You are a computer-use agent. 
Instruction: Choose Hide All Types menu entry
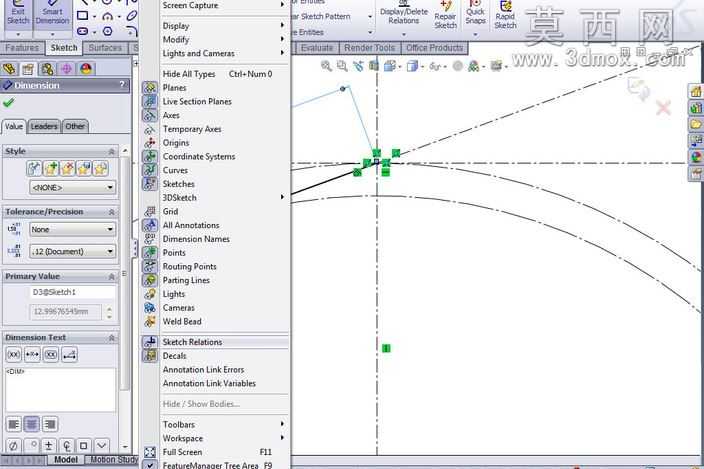click(215, 74)
